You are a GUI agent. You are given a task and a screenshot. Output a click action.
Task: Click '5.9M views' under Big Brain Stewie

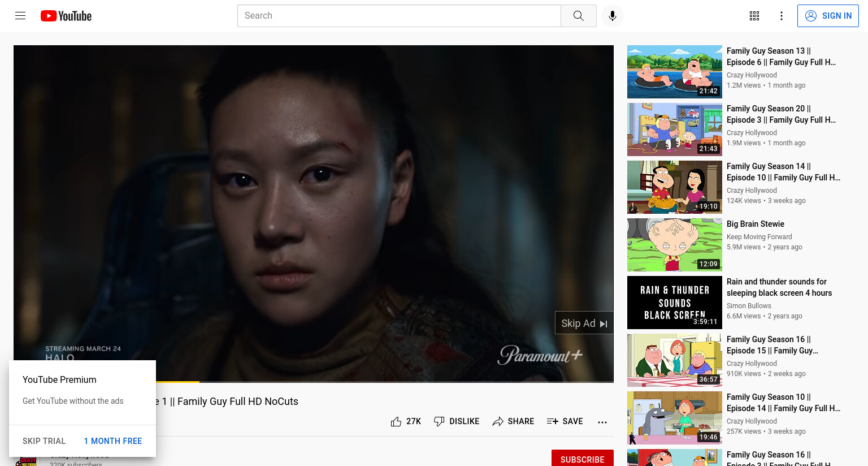tap(744, 247)
